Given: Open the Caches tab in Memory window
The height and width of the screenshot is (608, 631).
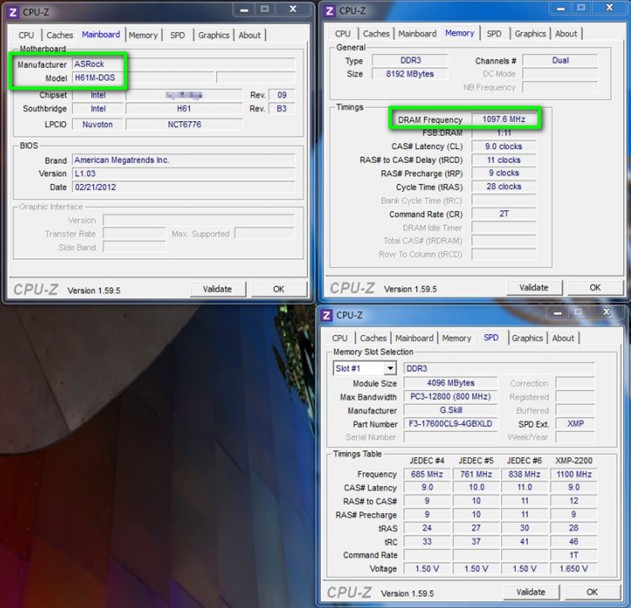Looking at the screenshot, I should [x=376, y=34].
